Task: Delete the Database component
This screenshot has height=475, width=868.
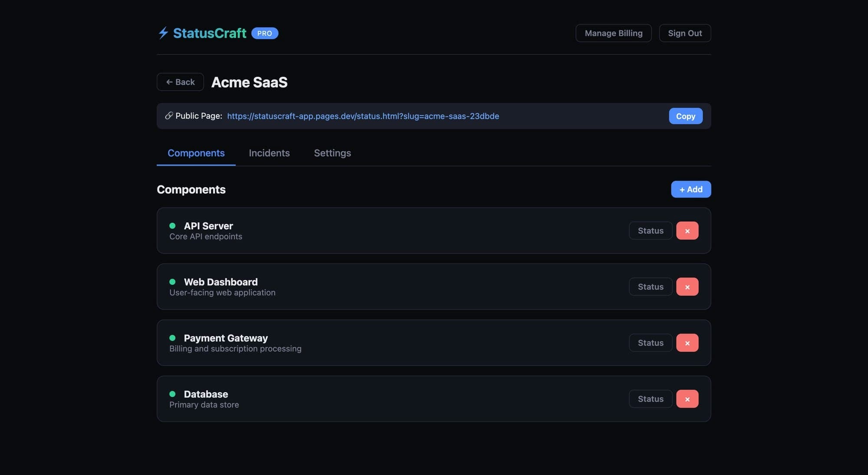Action: (x=687, y=399)
